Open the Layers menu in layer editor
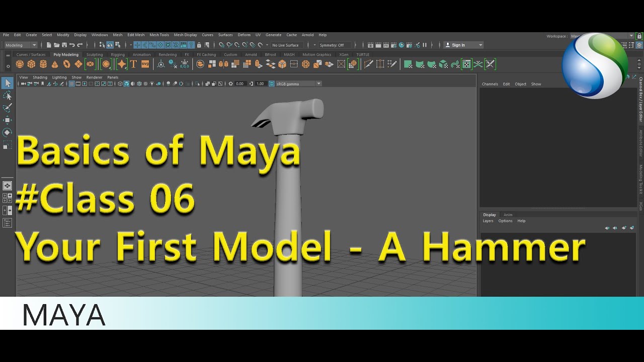The image size is (644, 362). coord(488,221)
